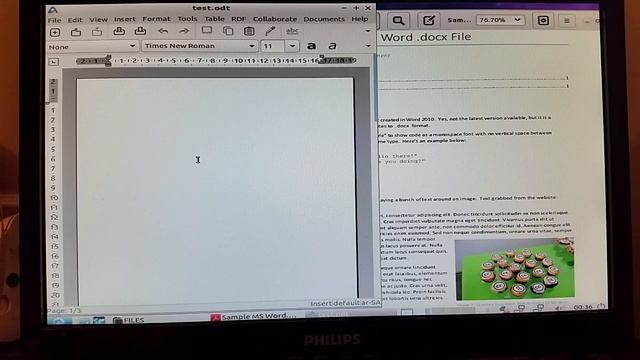Click the Page 1/3 status bar text
640x360 pixels.
coord(64,311)
